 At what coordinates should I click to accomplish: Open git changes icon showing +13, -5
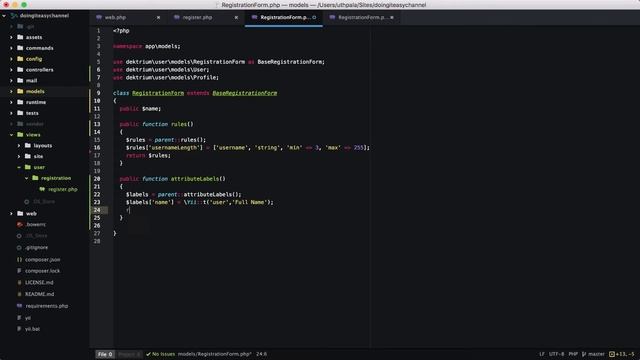612,354
